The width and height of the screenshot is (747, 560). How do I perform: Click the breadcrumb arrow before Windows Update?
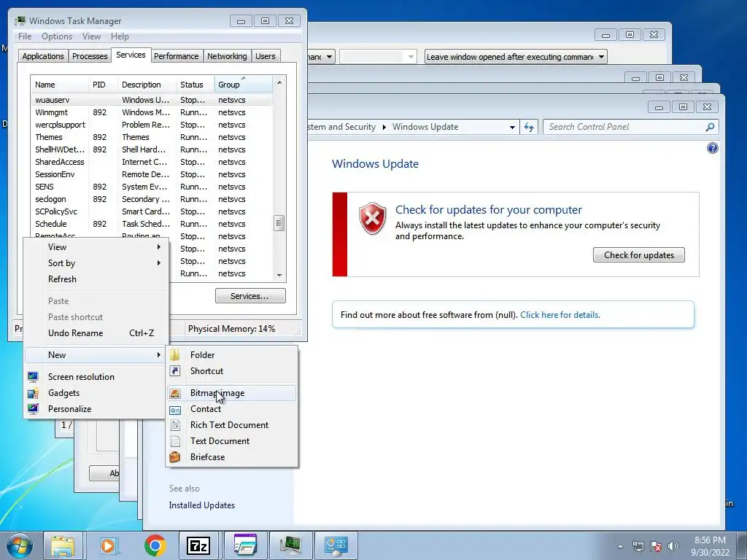tap(384, 127)
